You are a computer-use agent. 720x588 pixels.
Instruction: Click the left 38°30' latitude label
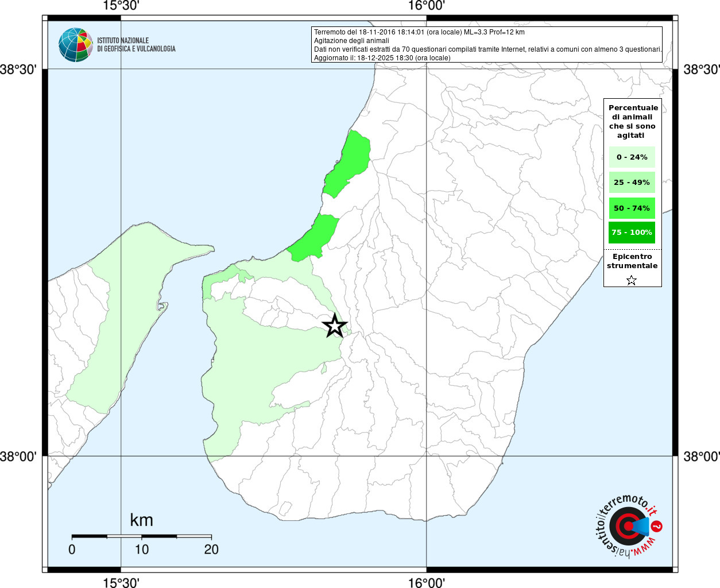click(18, 69)
